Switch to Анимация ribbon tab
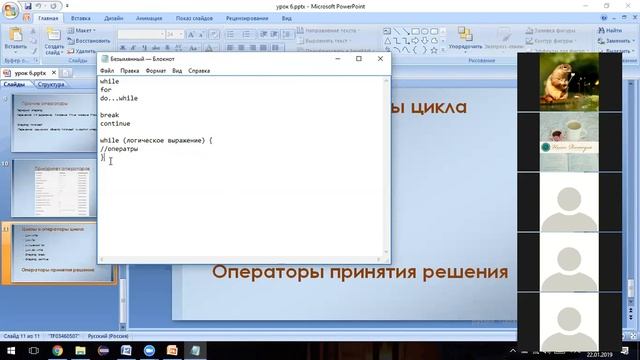The height and width of the screenshot is (360, 640). tap(149, 18)
